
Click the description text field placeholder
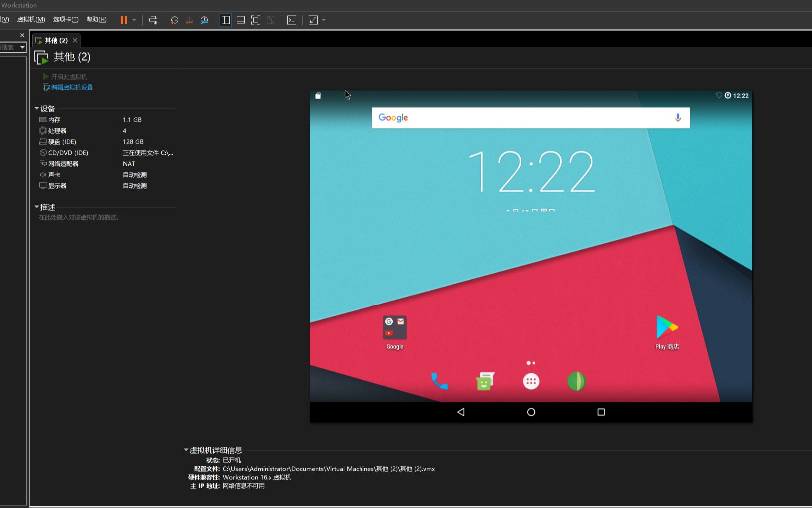pyautogui.click(x=80, y=217)
